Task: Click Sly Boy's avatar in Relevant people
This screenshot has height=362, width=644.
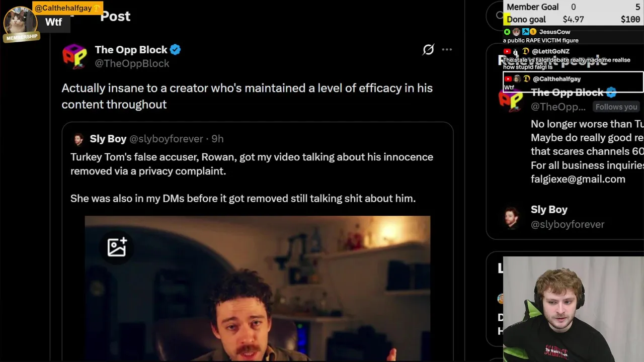Action: pyautogui.click(x=512, y=217)
